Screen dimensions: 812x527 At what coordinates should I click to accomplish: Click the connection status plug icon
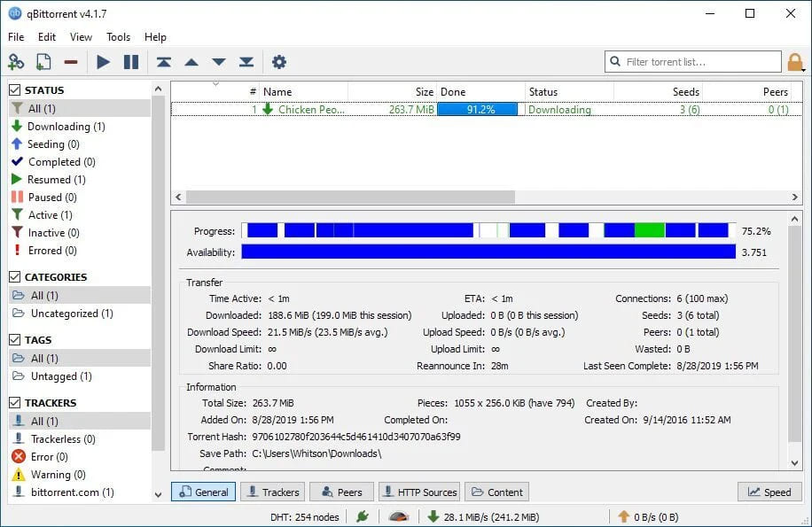(x=363, y=516)
